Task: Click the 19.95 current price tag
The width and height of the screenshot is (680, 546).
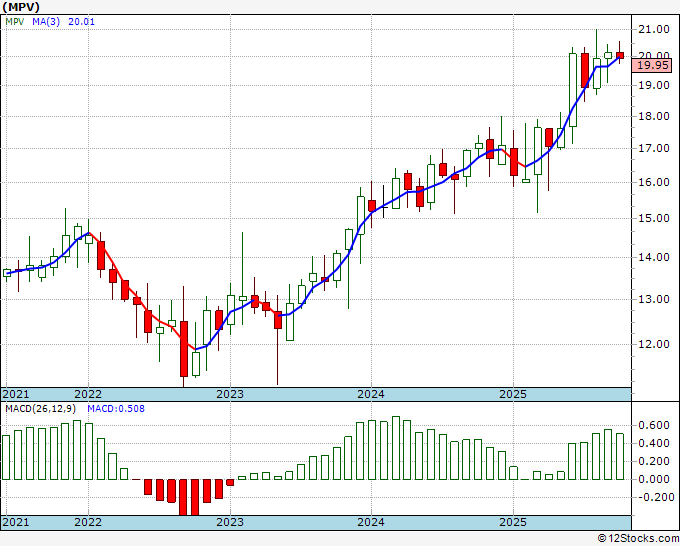Action: click(x=653, y=65)
